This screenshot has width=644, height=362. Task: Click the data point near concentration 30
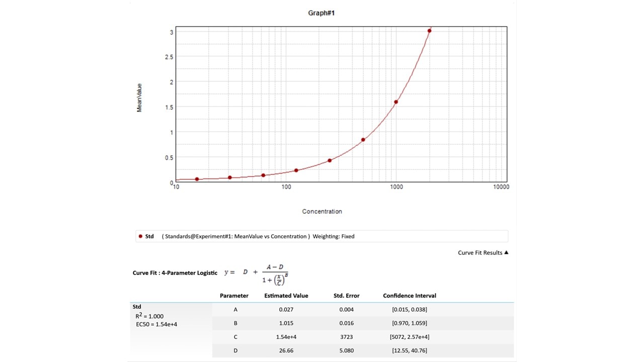coord(230,177)
